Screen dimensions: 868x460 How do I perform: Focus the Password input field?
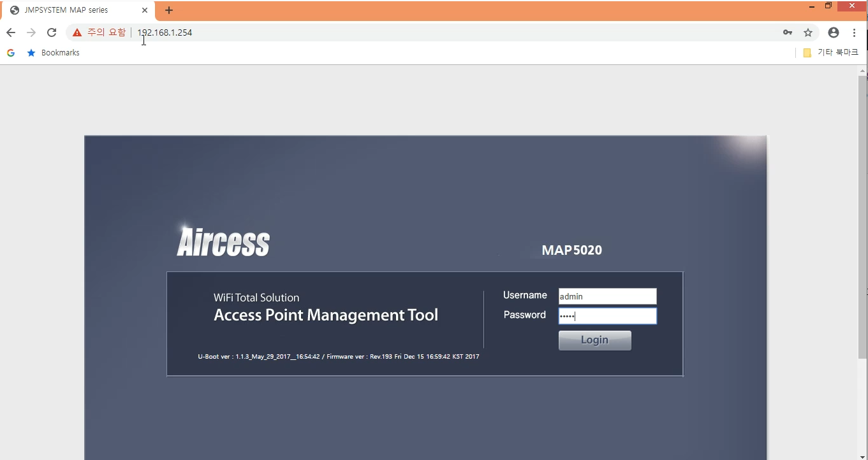(x=607, y=316)
